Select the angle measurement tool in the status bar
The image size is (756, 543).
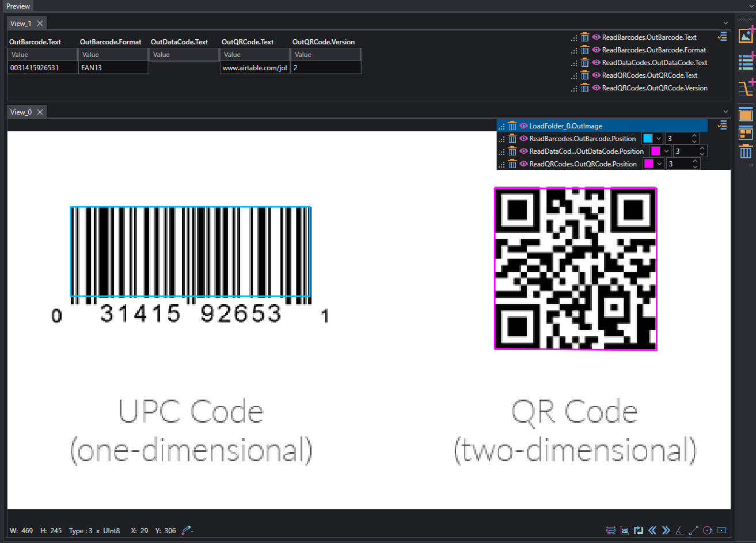(680, 530)
